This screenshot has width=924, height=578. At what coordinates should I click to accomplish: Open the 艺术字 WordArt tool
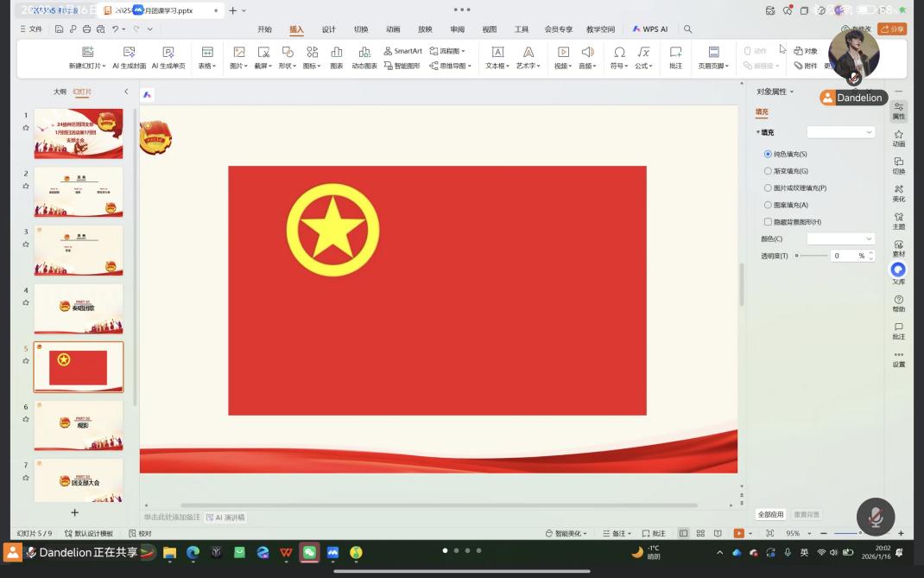pos(528,53)
